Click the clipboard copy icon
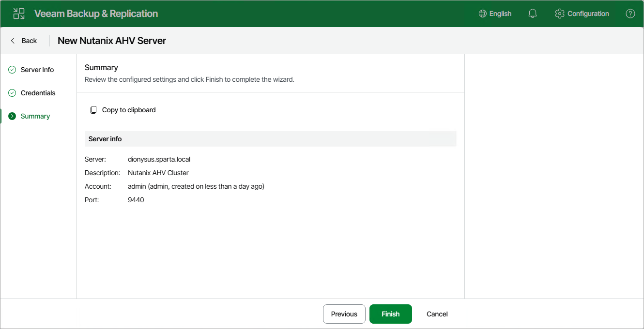 coord(93,110)
